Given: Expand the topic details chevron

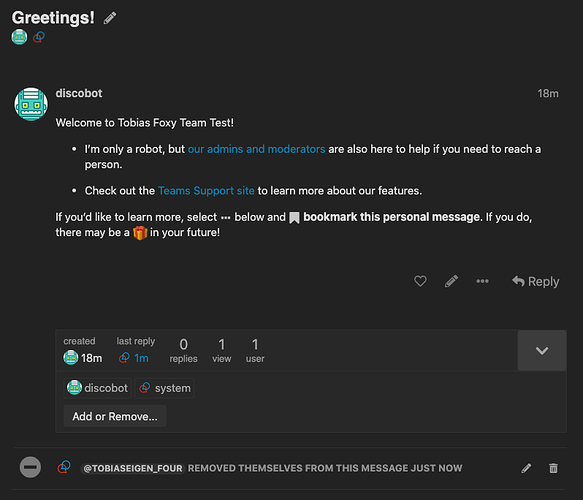Looking at the screenshot, I should (x=542, y=350).
